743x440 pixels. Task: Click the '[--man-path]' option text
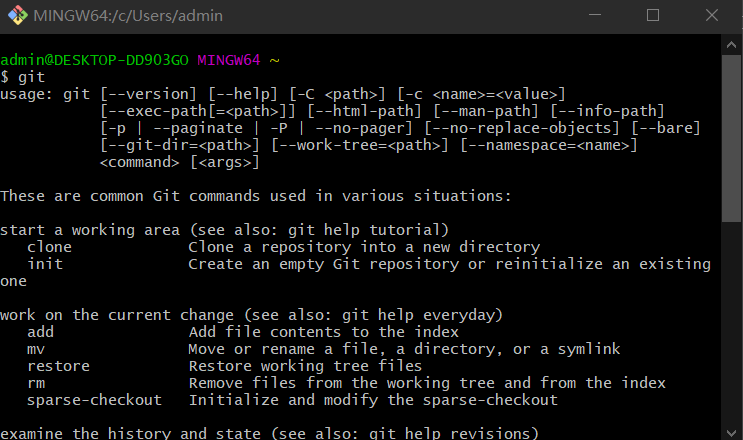[486, 111]
